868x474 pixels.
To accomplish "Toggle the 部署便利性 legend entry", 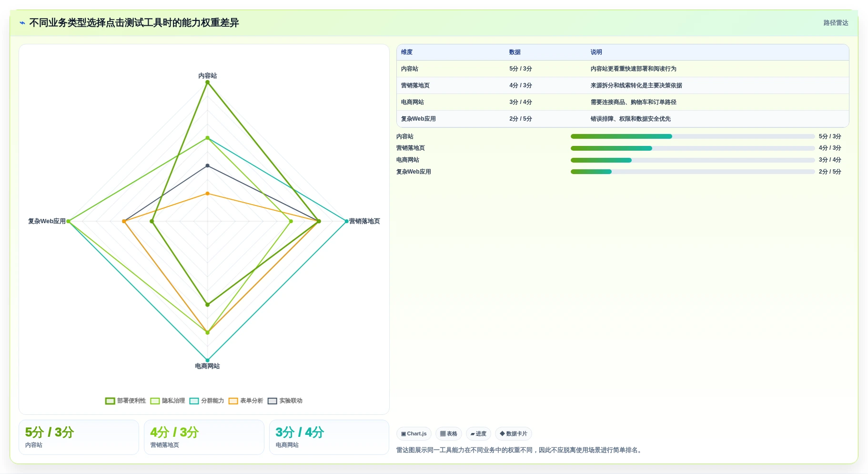I will tap(126, 401).
